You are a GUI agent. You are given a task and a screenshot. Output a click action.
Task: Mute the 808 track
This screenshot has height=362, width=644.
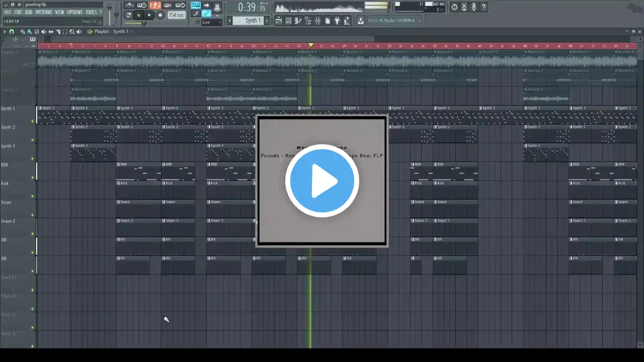pos(33,177)
